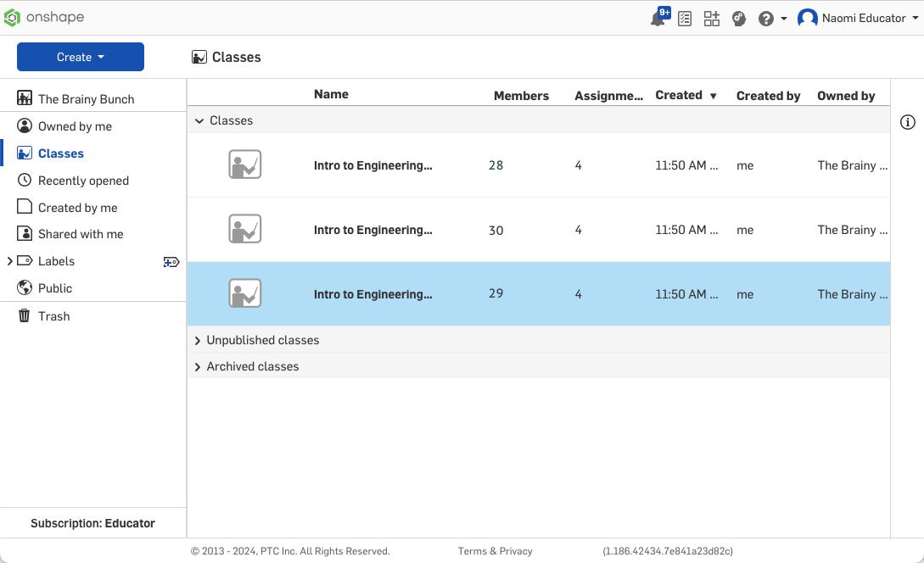The height and width of the screenshot is (563, 924).
Task: Open the App Store grid icon
Action: (712, 19)
